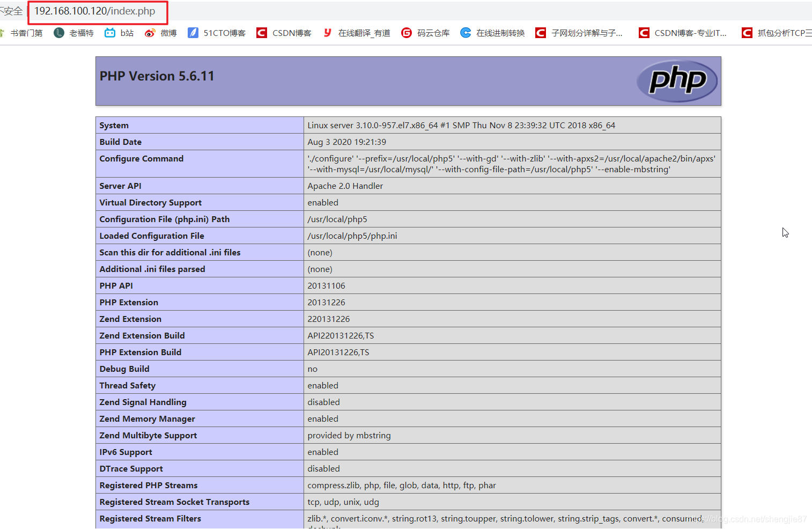Open the 51CTO博客 bookmark icon

click(x=193, y=33)
